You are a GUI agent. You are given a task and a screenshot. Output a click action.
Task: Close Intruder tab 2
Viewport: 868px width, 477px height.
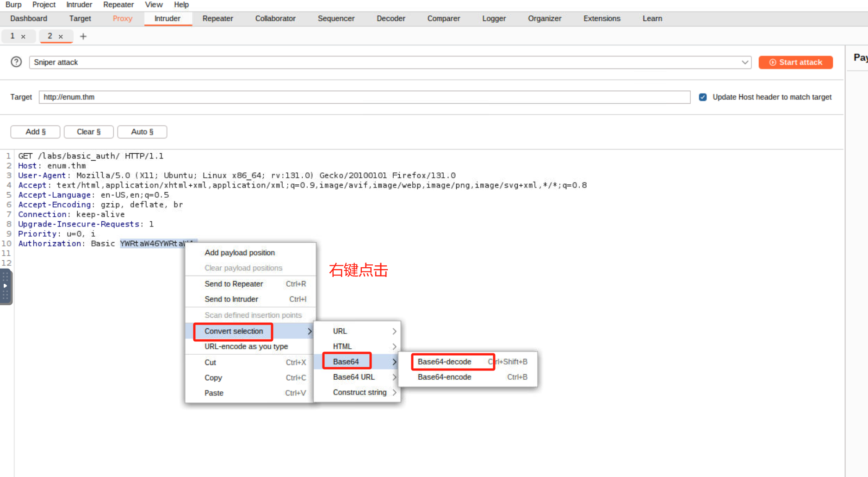click(x=61, y=37)
